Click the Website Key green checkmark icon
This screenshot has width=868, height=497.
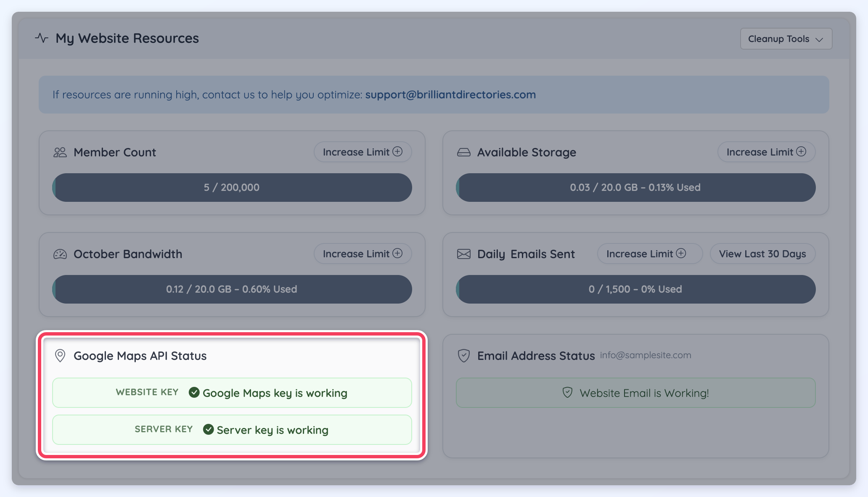click(x=194, y=392)
